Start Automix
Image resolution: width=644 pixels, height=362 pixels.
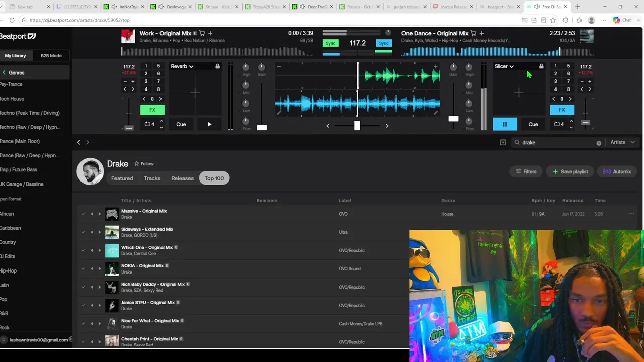point(617,172)
